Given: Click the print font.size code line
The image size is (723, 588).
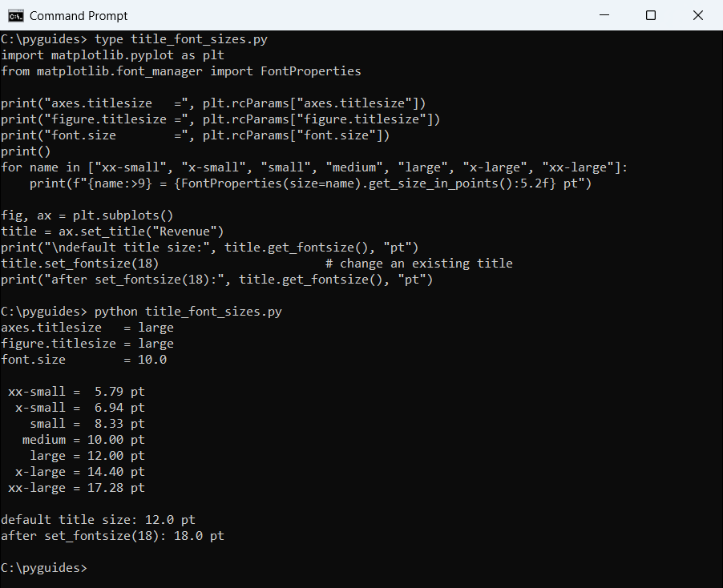Looking at the screenshot, I should pos(196,135).
